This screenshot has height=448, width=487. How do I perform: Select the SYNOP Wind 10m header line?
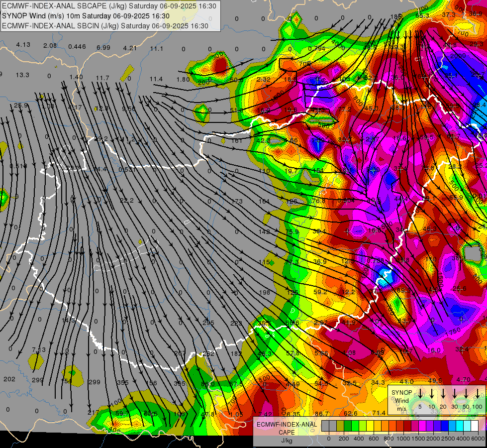point(86,16)
